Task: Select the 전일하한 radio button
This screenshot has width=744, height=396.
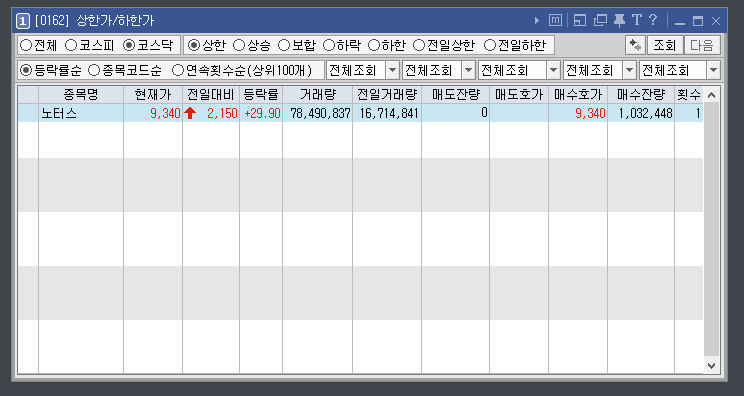Action: click(x=490, y=46)
